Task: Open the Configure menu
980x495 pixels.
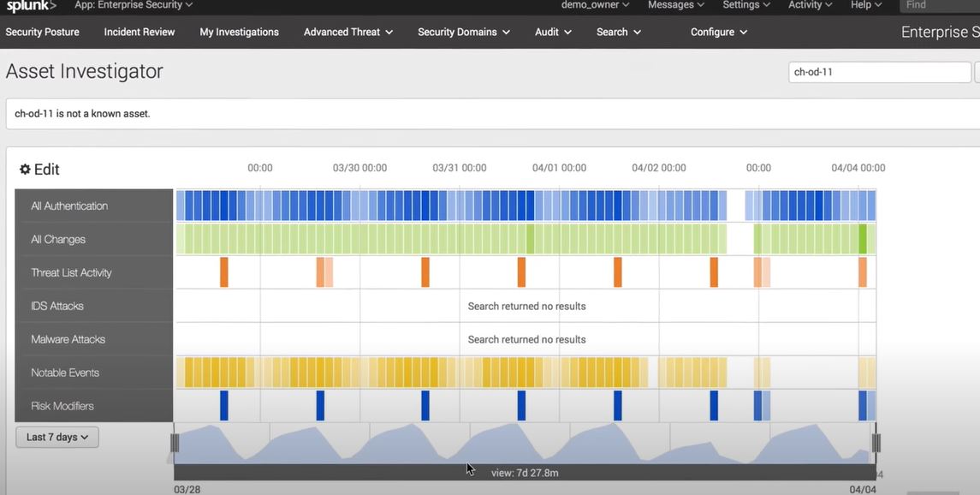Action: (x=719, y=32)
